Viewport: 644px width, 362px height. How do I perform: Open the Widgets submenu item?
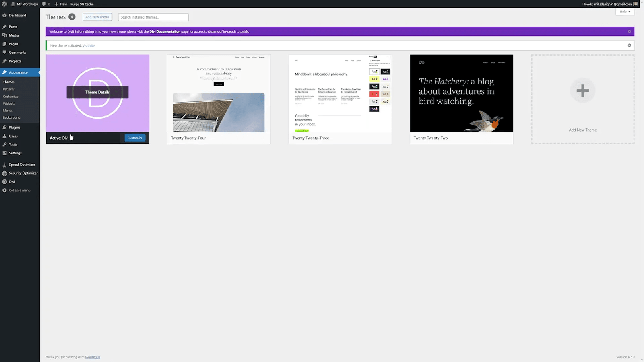(9, 103)
